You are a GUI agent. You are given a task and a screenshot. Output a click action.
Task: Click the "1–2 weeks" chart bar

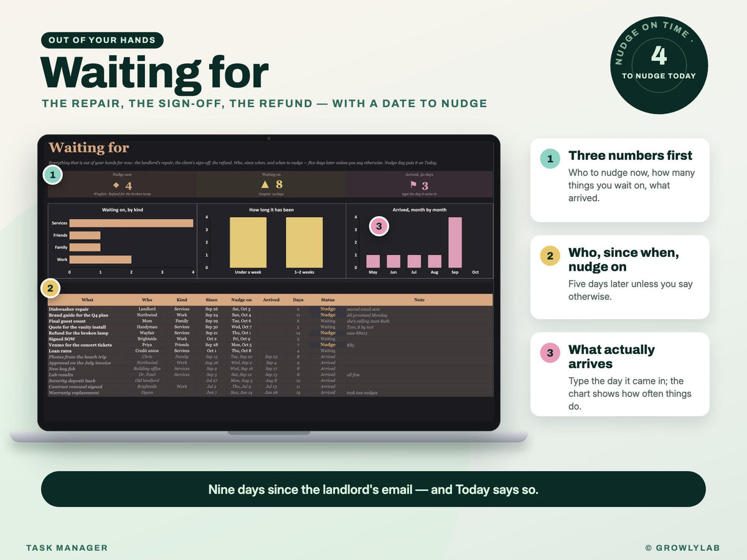click(x=304, y=242)
